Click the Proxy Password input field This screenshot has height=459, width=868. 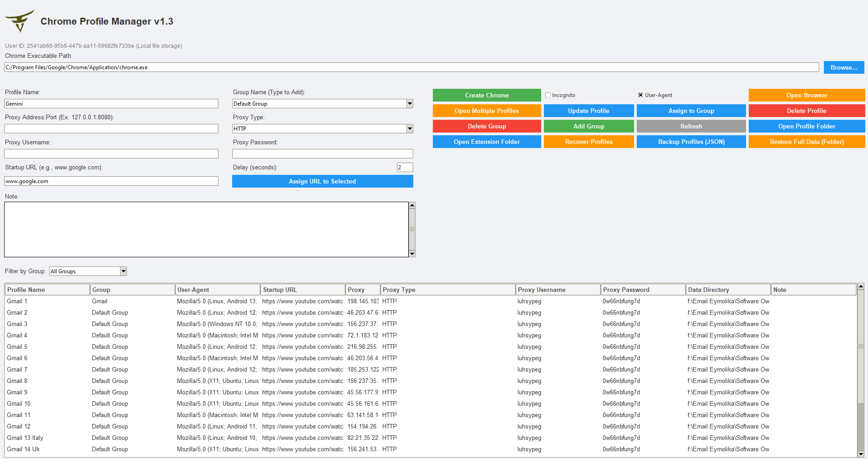click(322, 154)
